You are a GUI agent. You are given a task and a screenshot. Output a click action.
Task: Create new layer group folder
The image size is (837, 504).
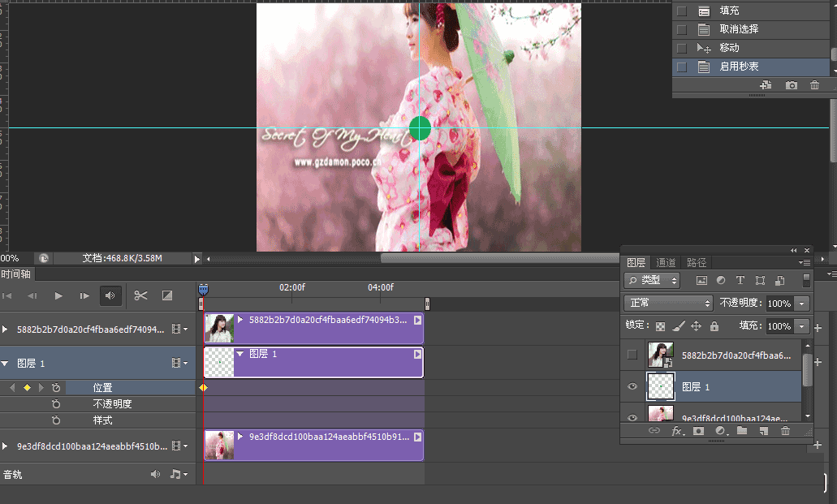tap(742, 431)
